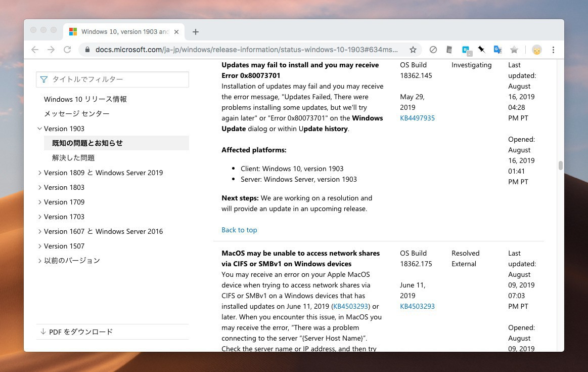Open the black pushpin extension
588x372 pixels.
pyautogui.click(x=481, y=50)
